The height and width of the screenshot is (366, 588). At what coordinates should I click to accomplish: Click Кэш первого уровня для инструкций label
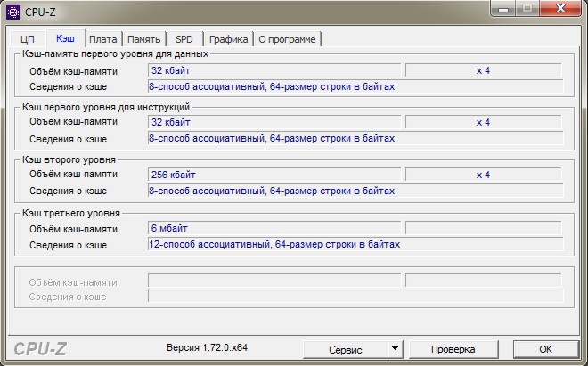pos(106,107)
